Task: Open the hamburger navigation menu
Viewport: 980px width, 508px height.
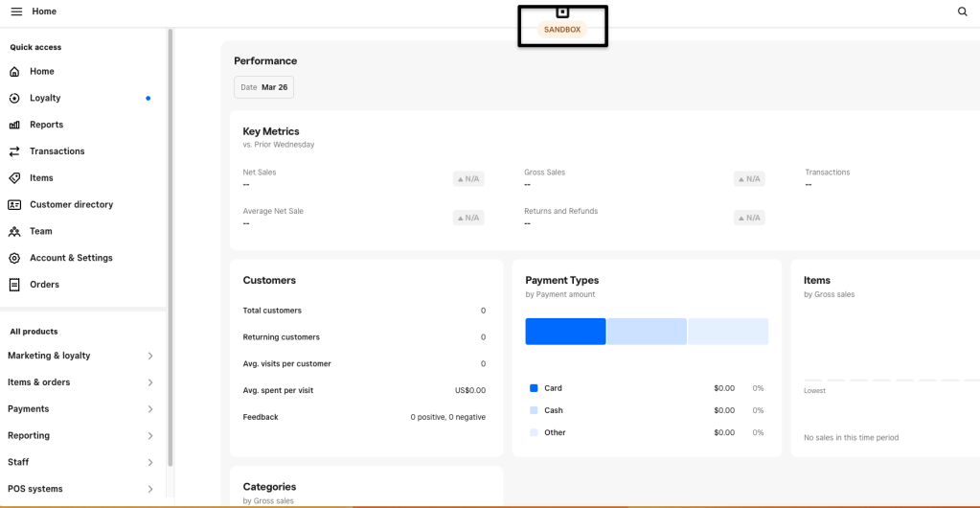Action: pos(16,12)
